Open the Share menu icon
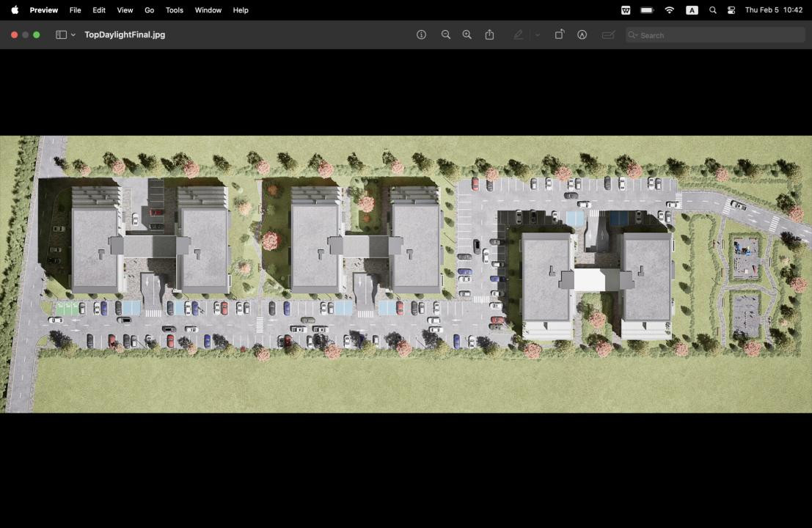 (489, 34)
